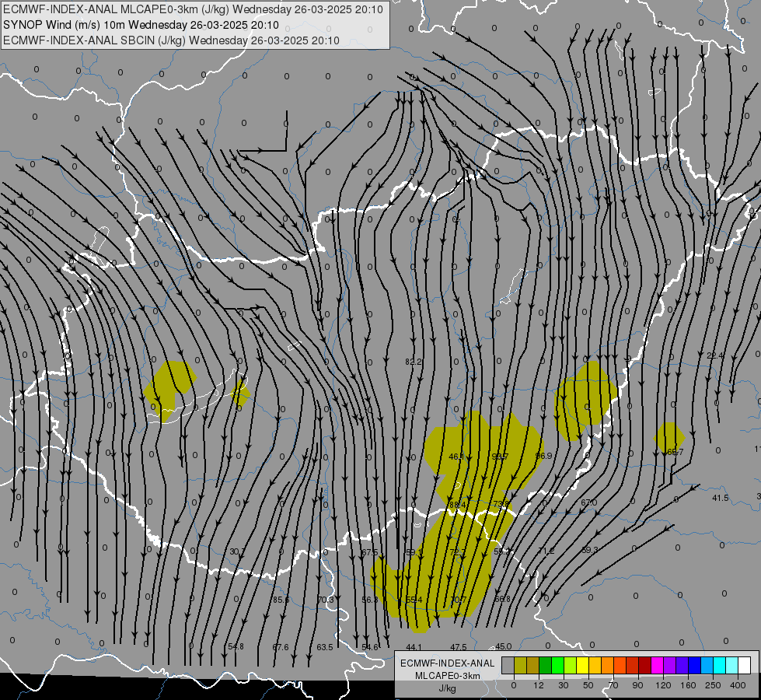This screenshot has height=700, width=761.
Task: Click the legend scale label 30
Action: 564,686
